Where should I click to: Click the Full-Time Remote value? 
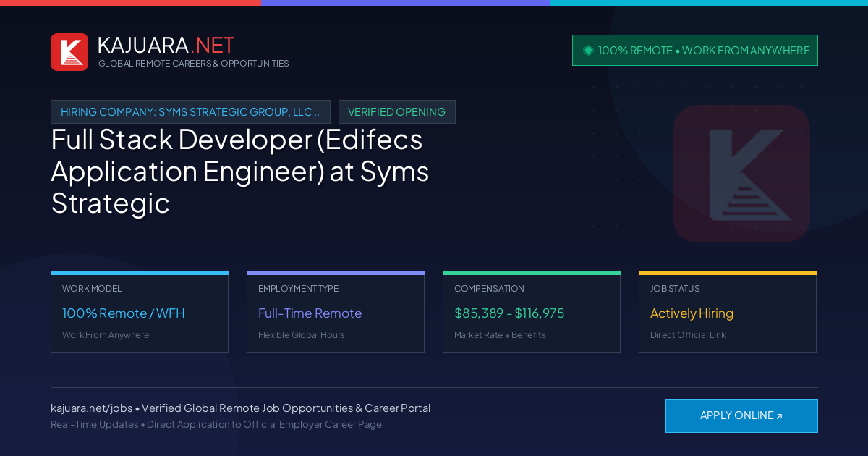click(x=310, y=313)
